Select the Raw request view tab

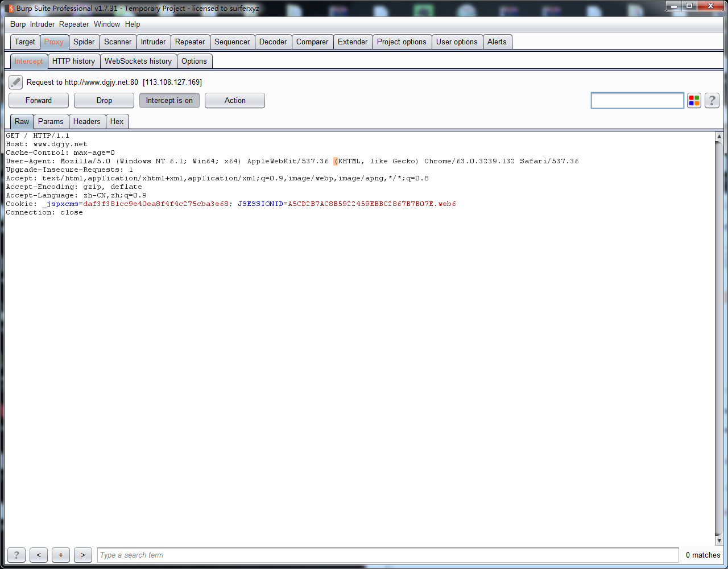pos(22,122)
